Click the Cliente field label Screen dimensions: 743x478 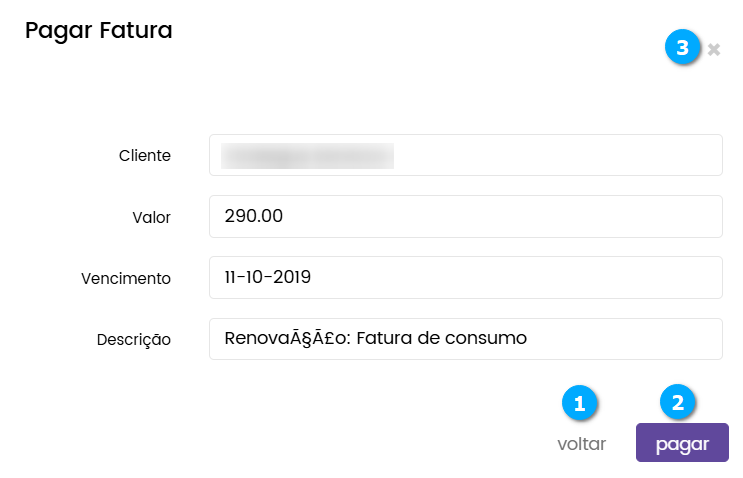[145, 156]
